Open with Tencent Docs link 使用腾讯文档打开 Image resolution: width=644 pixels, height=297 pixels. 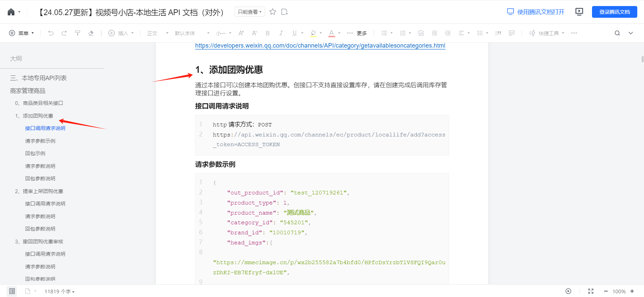click(x=536, y=12)
